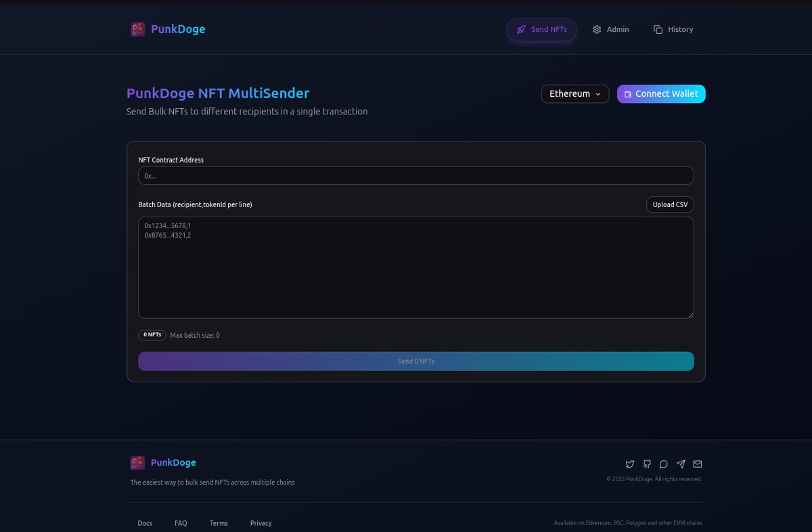
Task: Click the PunkDoge logo in the footer
Action: click(137, 462)
